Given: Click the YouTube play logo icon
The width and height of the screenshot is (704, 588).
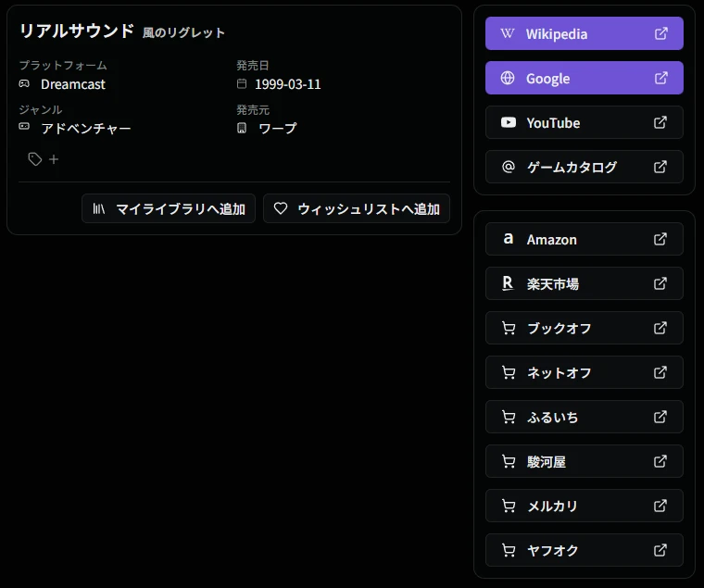Looking at the screenshot, I should coord(509,122).
